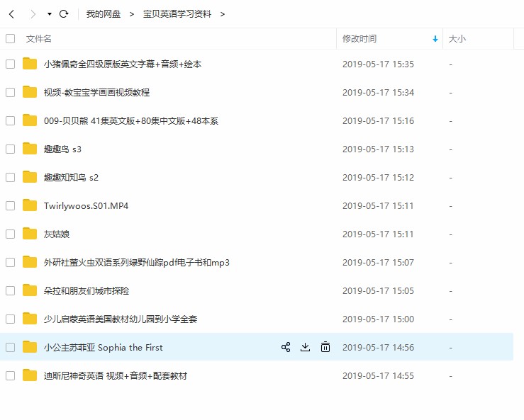Screen dimensions: 524x420
Task: Check the box for 视频-教宝宝学画画视频教程
Action: pyautogui.click(x=11, y=92)
